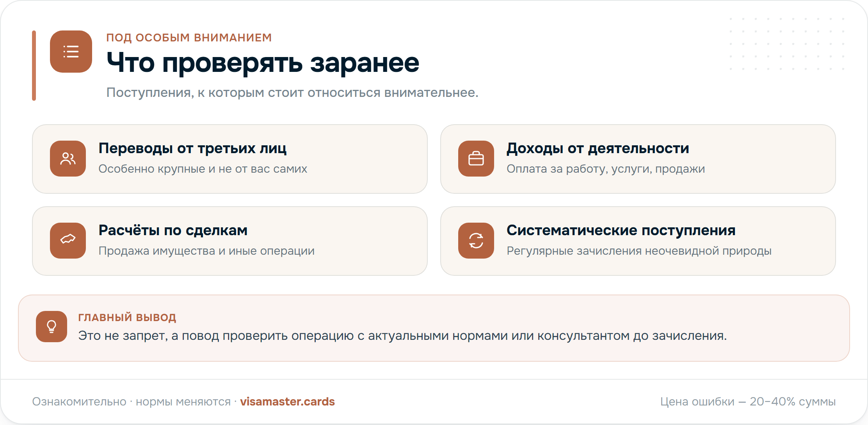Click the handshake icon for Расчёты по сделкам
This screenshot has width=868, height=425.
pos(68,241)
